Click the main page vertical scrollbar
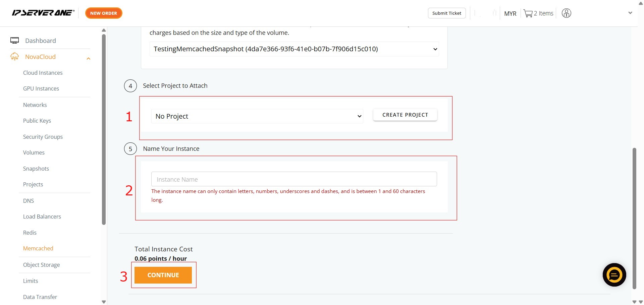Viewport: 644px width, 305px height. point(634,218)
